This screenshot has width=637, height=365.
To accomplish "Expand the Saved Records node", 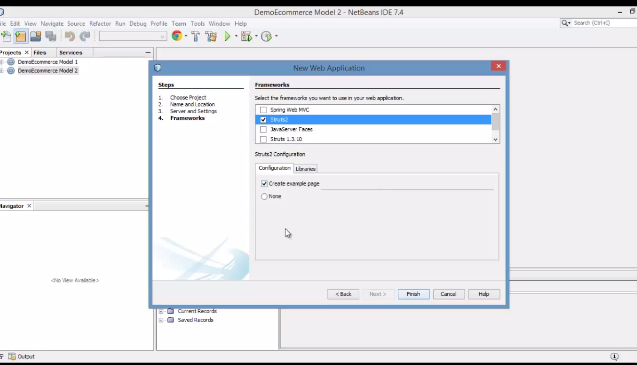I will [161, 320].
